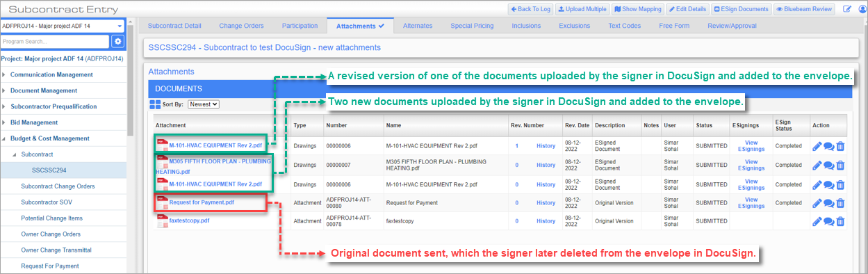
Task: Edit the Request for Payment attachment
Action: pyautogui.click(x=817, y=202)
